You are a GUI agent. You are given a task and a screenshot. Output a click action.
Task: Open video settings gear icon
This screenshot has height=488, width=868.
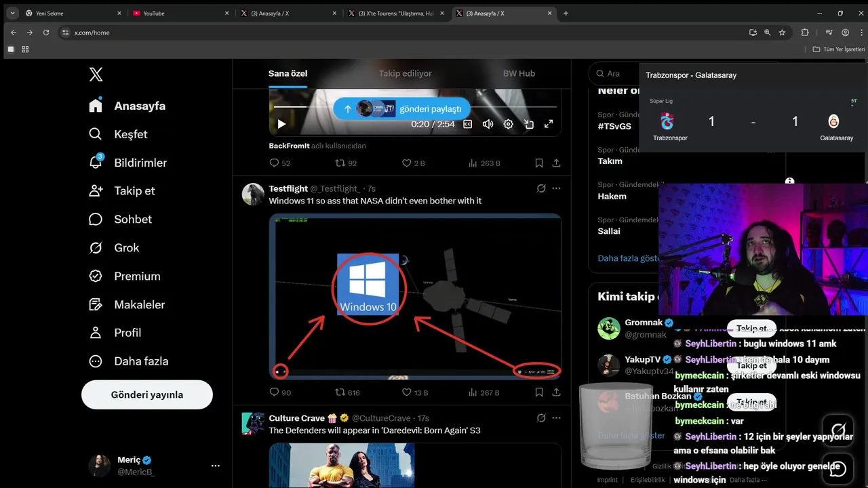point(508,124)
